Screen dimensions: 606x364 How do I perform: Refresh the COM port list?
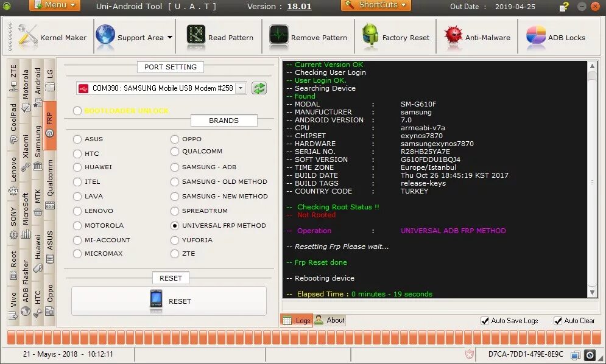tap(259, 88)
